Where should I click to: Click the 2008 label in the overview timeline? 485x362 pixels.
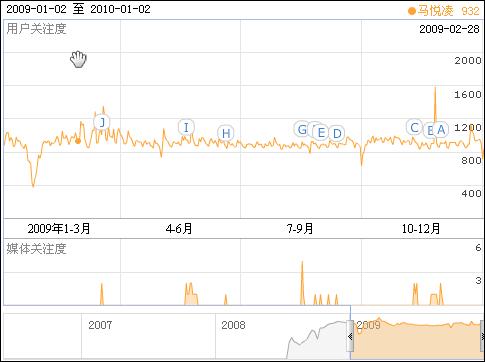point(233,325)
